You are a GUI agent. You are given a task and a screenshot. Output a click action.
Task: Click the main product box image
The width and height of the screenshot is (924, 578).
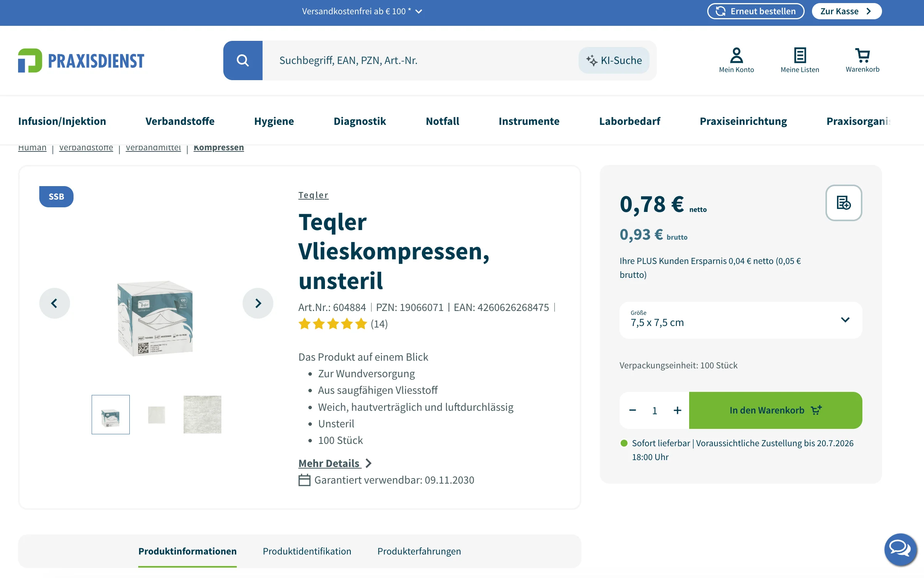[x=155, y=318]
